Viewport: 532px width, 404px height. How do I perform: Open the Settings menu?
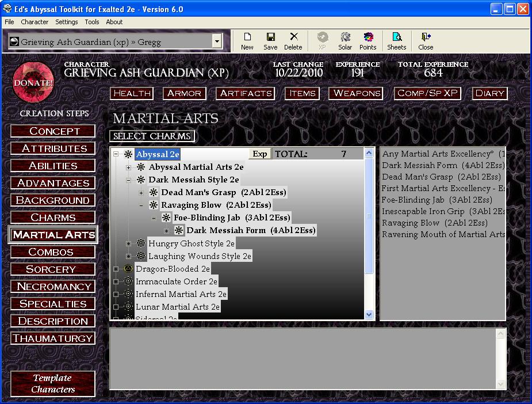(x=67, y=22)
